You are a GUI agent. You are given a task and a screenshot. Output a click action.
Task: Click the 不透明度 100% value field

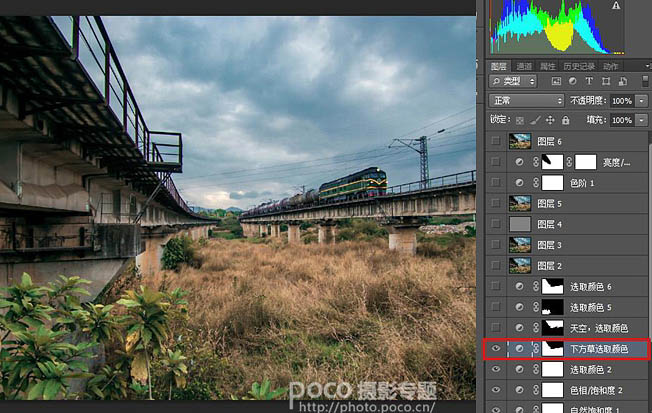tap(622, 101)
